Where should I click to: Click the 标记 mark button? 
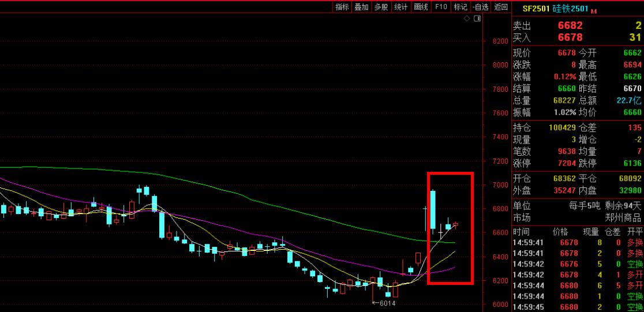click(460, 7)
